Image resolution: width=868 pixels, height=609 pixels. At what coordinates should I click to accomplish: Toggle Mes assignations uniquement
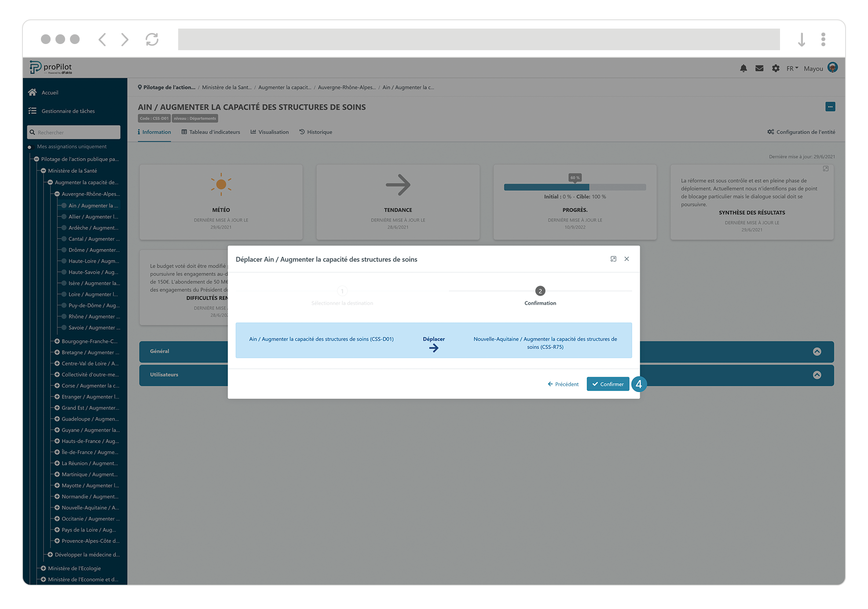[30, 147]
